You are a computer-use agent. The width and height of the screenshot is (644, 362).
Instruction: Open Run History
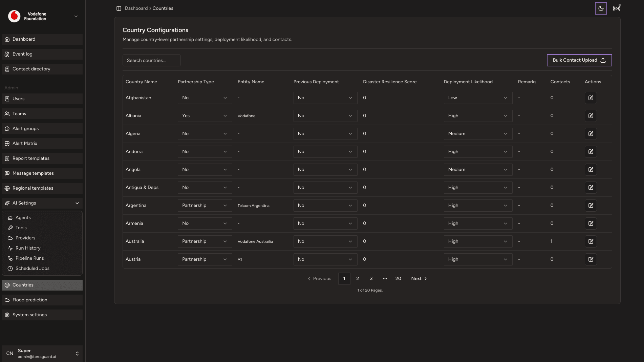tap(42, 248)
